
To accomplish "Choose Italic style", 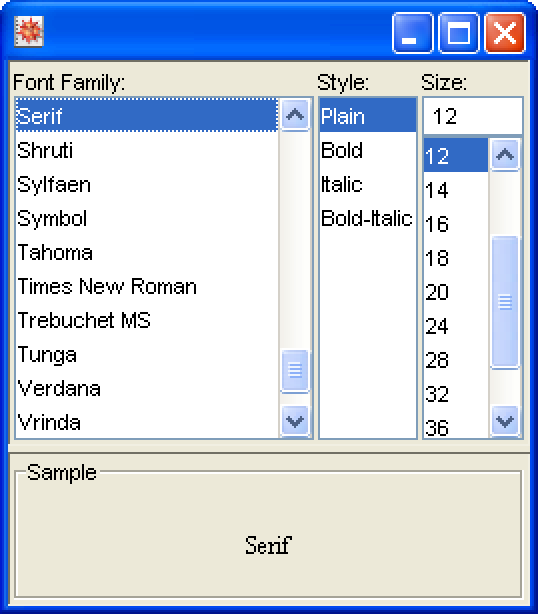I will click(x=368, y=184).
